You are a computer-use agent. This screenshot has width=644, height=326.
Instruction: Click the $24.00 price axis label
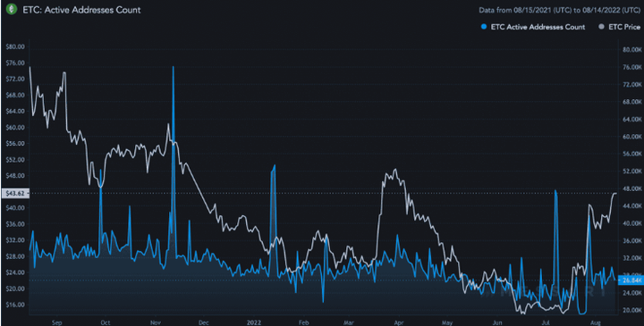click(x=15, y=272)
